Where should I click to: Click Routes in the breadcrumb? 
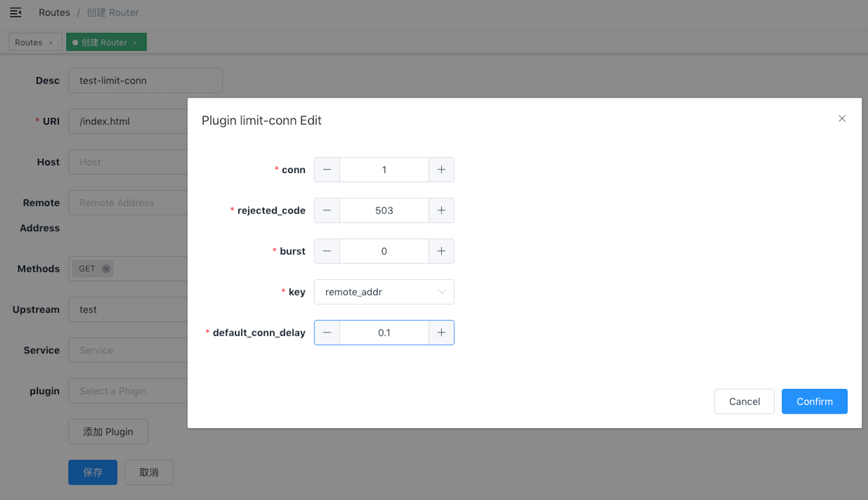click(54, 12)
